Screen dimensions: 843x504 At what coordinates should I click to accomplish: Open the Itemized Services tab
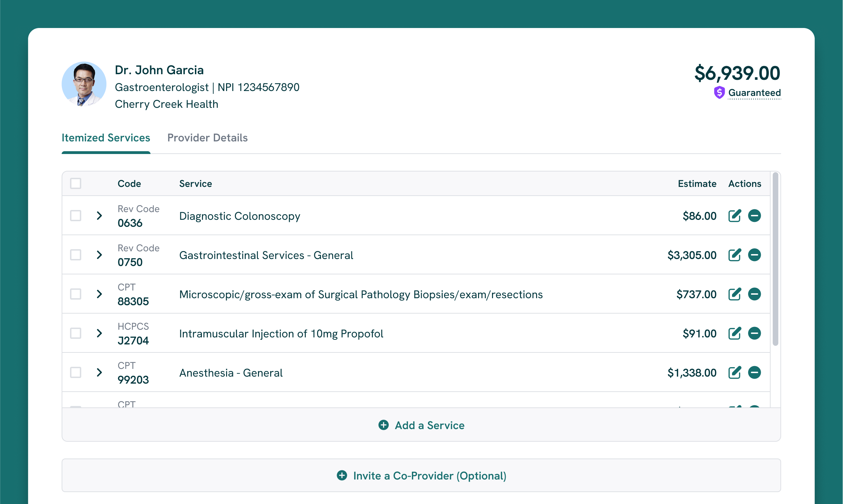[x=106, y=138]
